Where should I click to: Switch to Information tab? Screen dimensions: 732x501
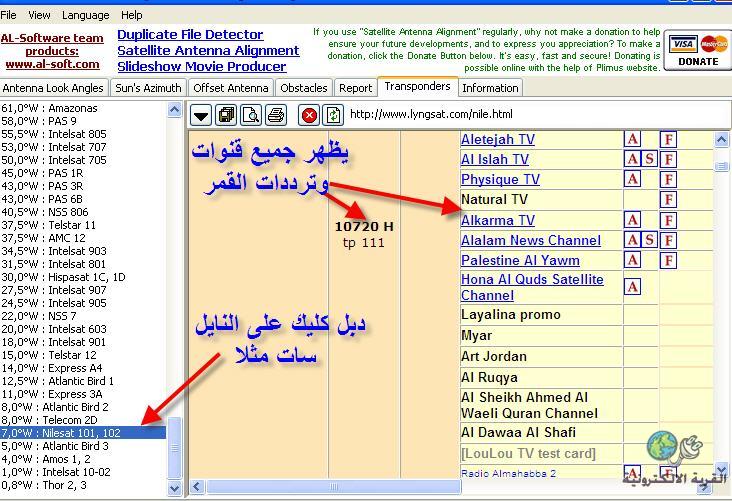pyautogui.click(x=490, y=88)
